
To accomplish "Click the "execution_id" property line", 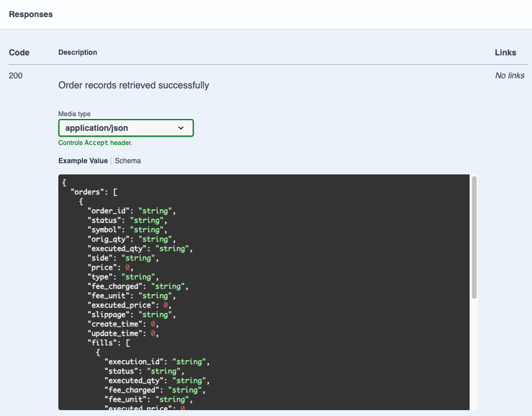I will click(x=156, y=362).
